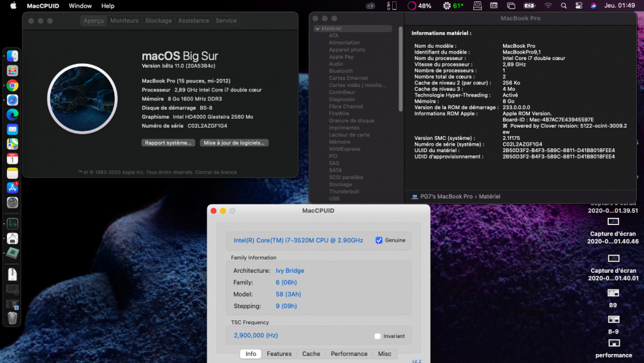Open Launchpad in the Dock
The height and width of the screenshot is (363, 644).
tap(12, 71)
